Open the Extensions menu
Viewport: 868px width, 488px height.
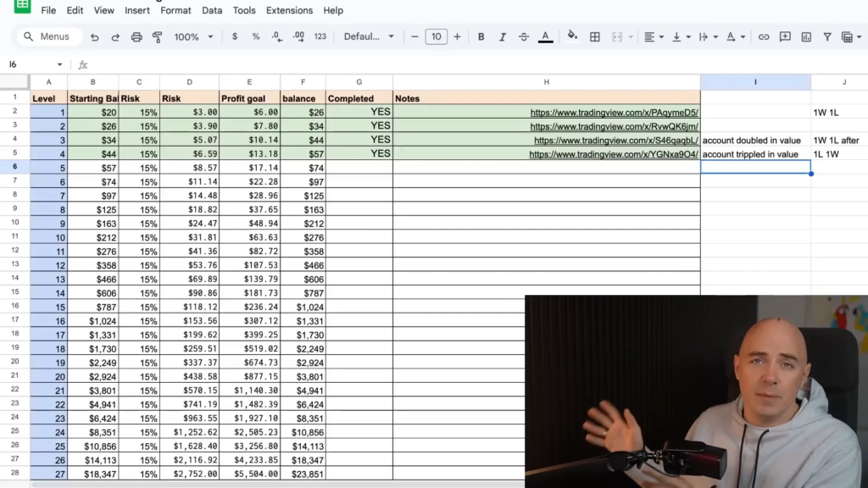click(289, 10)
